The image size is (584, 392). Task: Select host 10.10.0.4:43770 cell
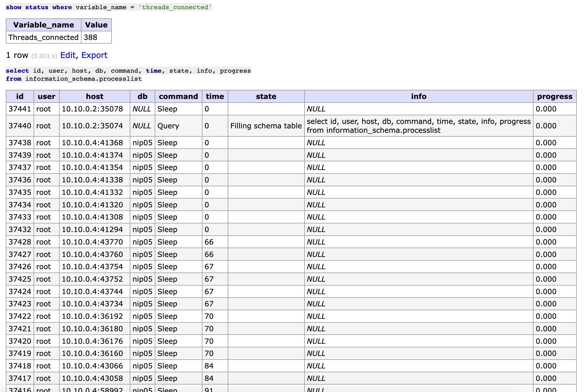coord(95,242)
